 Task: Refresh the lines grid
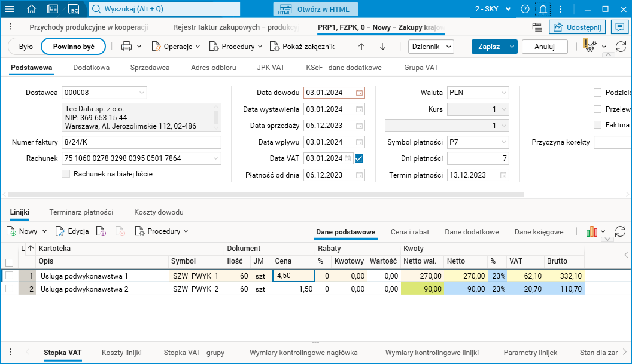[620, 231]
